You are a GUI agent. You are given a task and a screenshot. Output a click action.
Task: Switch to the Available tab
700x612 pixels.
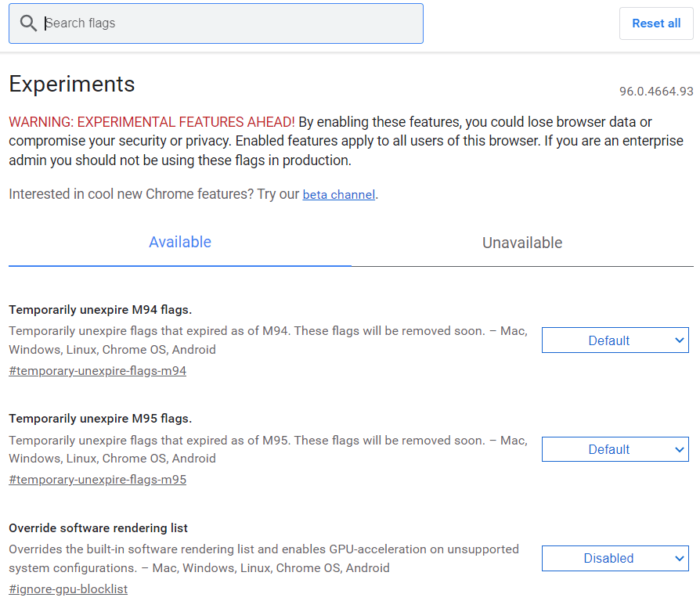[x=180, y=243]
